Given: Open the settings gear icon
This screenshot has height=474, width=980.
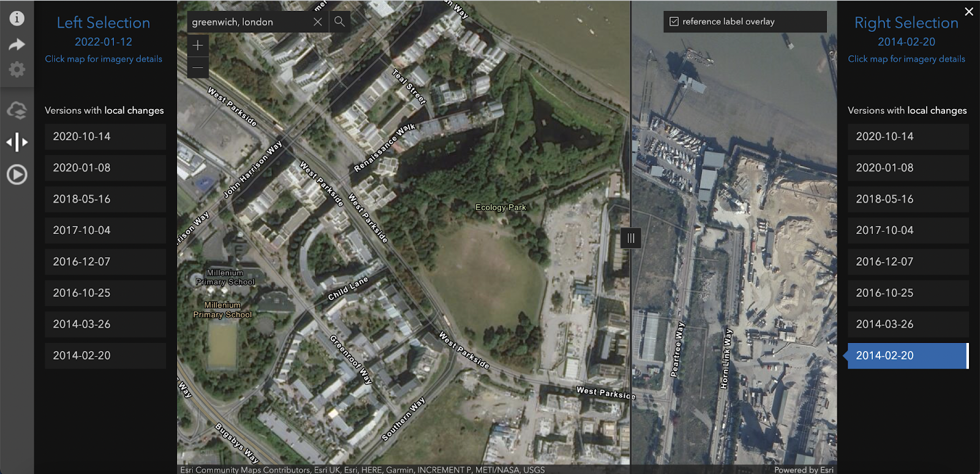Looking at the screenshot, I should pos(17,69).
